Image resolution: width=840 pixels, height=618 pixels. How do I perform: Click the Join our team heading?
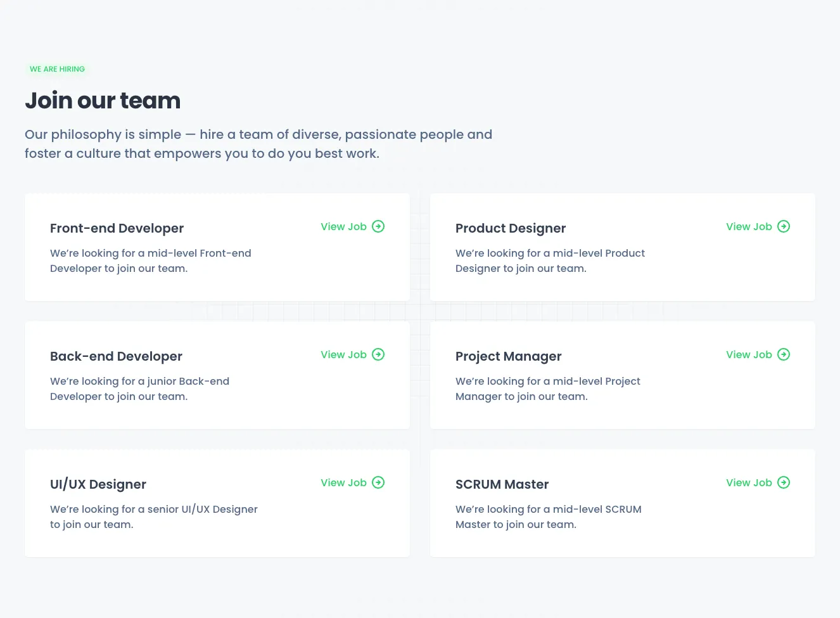tap(103, 101)
